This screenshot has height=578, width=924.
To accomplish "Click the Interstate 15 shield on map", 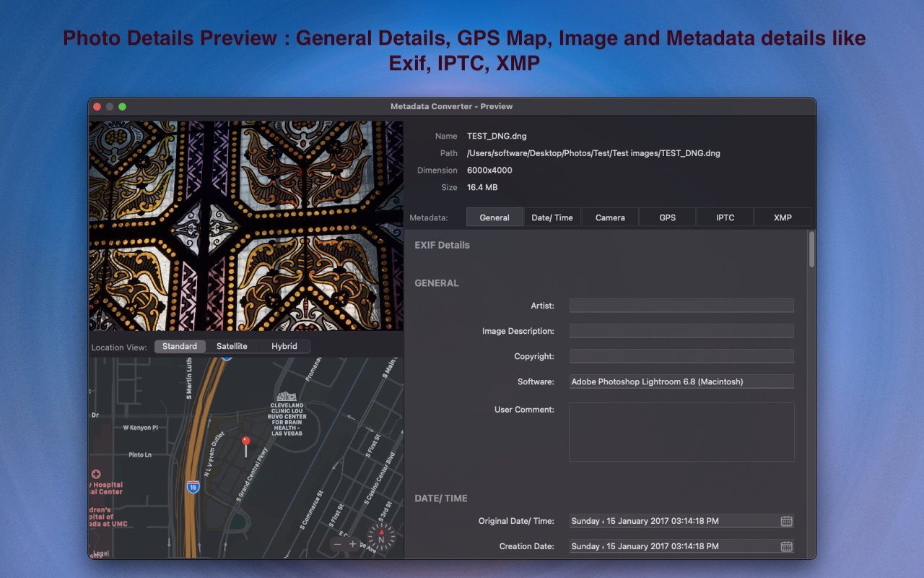I will [192, 487].
